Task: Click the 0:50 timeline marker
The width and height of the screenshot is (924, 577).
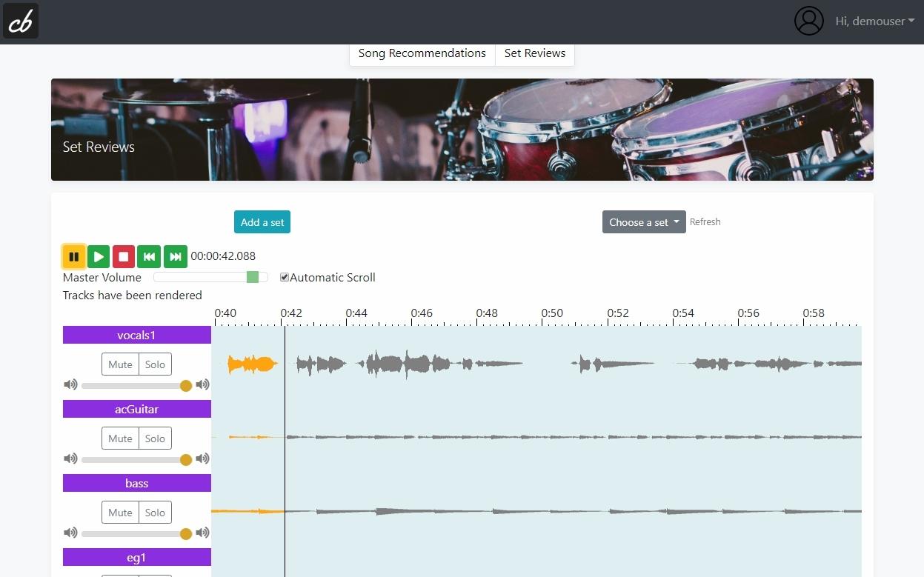Action: pos(552,313)
